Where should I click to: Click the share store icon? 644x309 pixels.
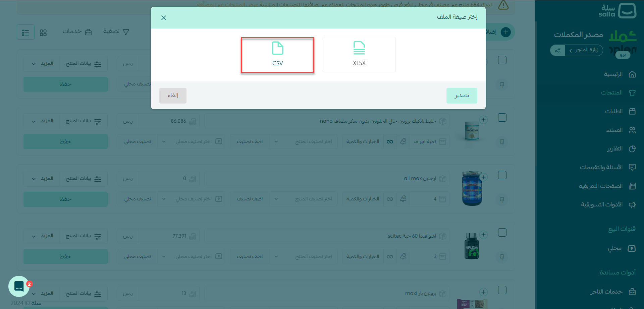[x=557, y=51]
